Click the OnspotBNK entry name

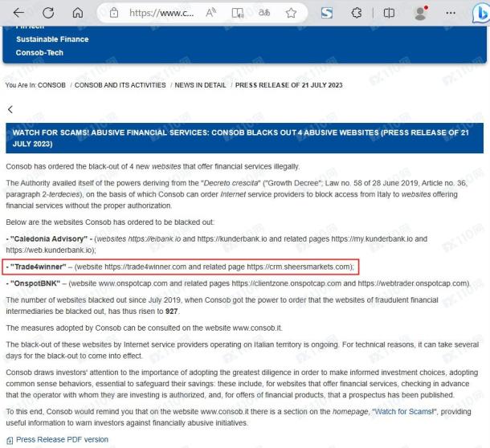pos(35,283)
